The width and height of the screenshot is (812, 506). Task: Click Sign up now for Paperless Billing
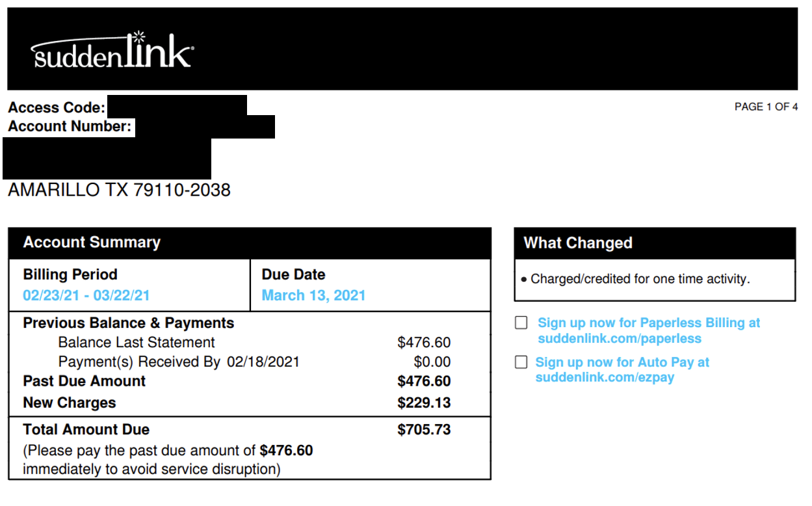(649, 323)
